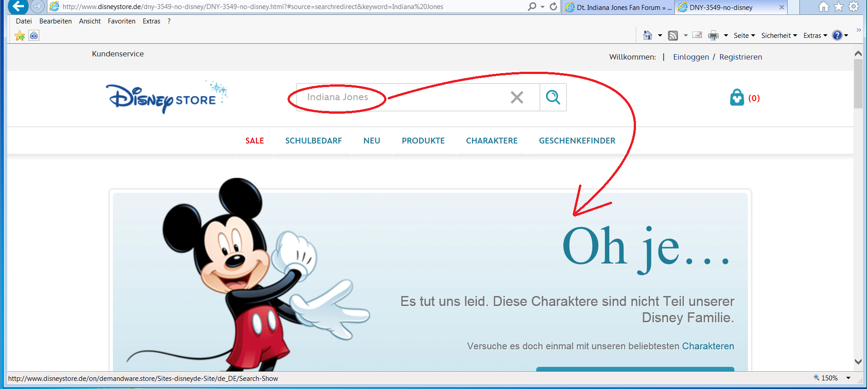
Task: Open the CHARAKTERE navigation item
Action: click(x=492, y=141)
